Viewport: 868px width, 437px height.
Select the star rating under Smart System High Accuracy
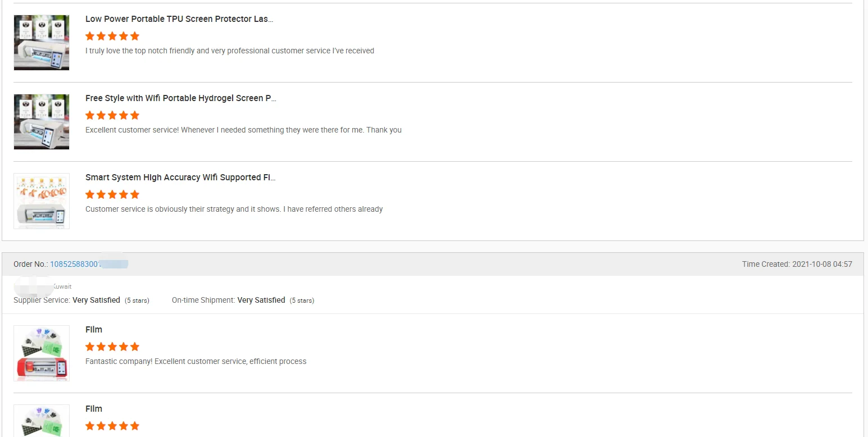[112, 195]
